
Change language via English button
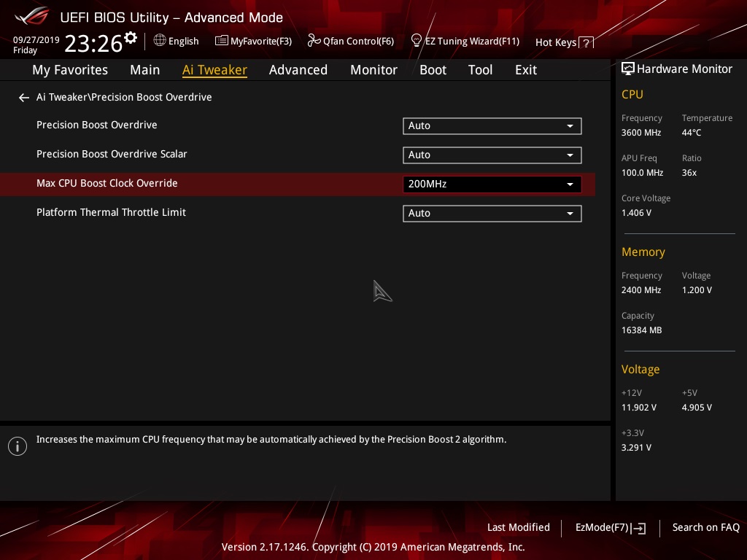(183, 42)
